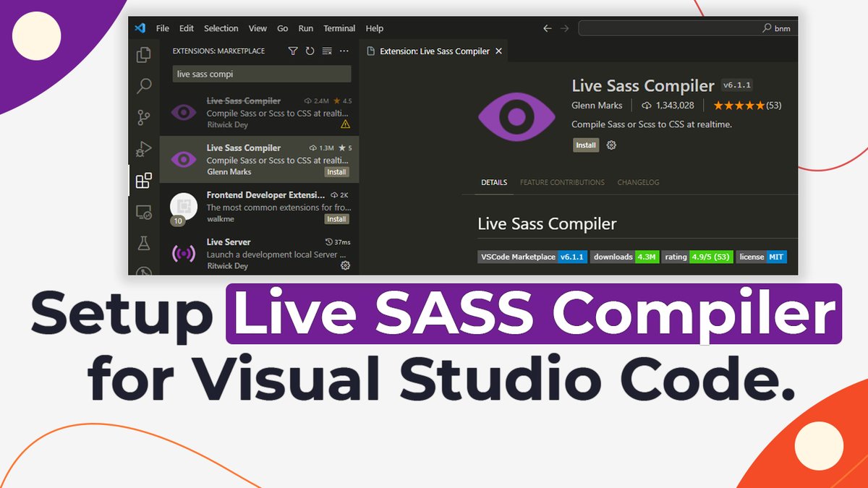Open the Edit menu
Image resolution: width=868 pixels, height=488 pixels.
(187, 28)
